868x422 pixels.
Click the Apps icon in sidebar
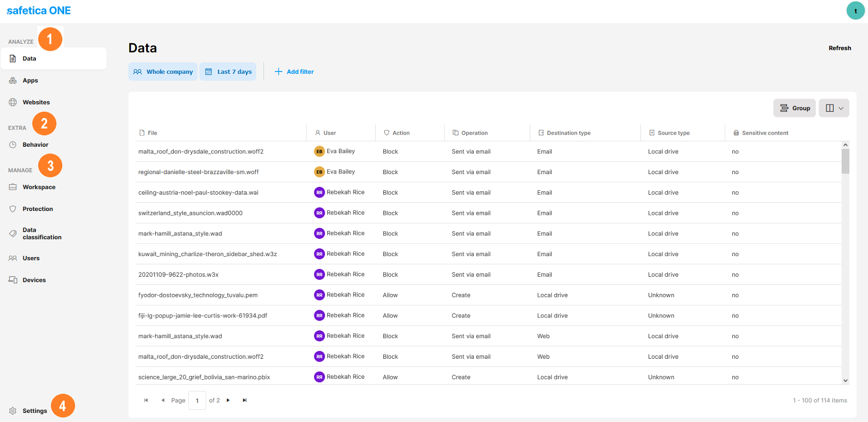(x=13, y=81)
